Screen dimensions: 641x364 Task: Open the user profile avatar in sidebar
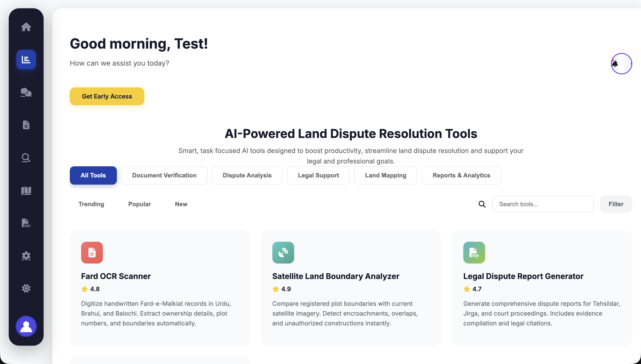[x=26, y=326]
